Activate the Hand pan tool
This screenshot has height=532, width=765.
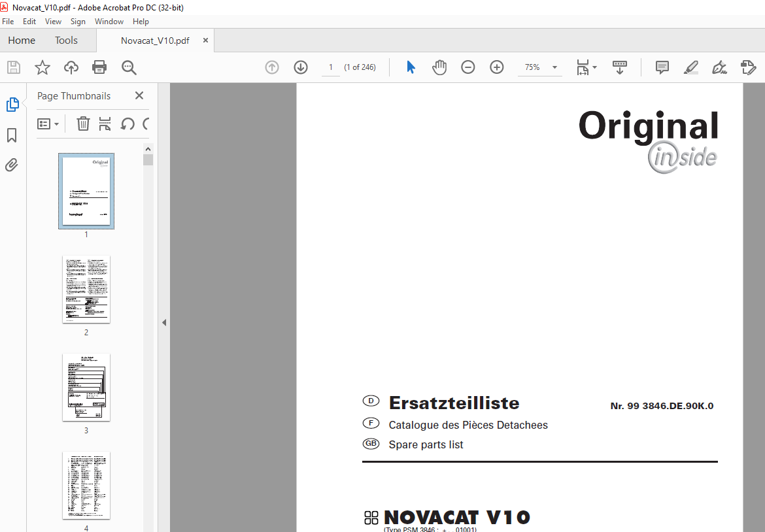tap(439, 67)
